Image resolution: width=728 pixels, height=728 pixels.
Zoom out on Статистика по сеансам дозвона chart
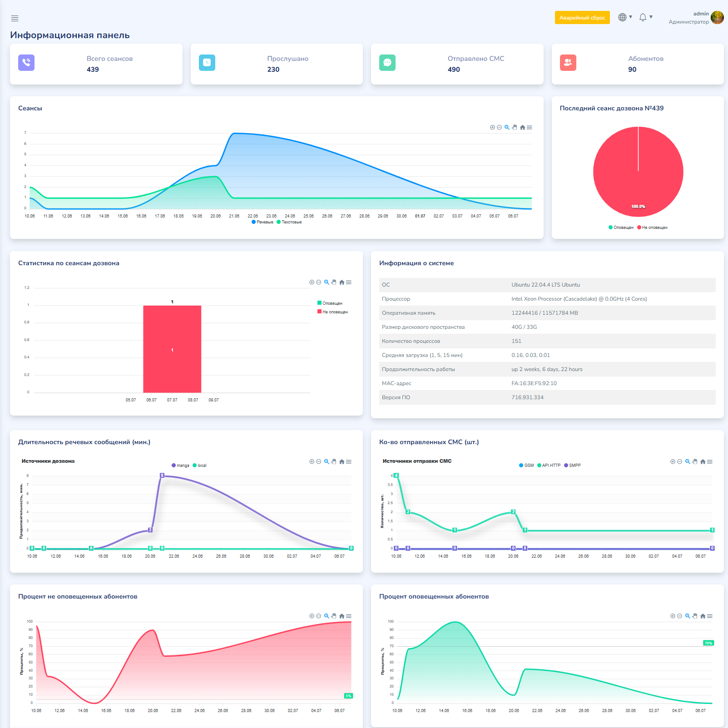tap(319, 282)
